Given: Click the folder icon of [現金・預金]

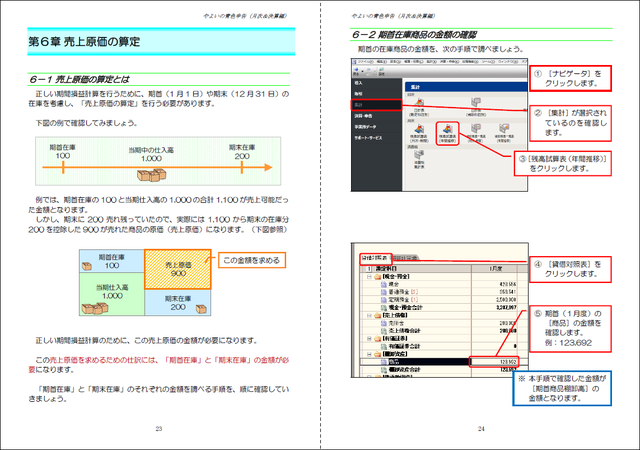Looking at the screenshot, I should coord(378,276).
